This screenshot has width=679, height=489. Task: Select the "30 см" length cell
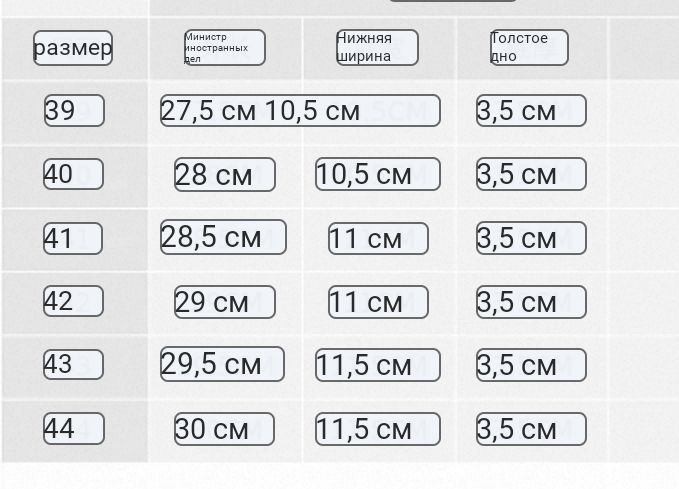225,429
